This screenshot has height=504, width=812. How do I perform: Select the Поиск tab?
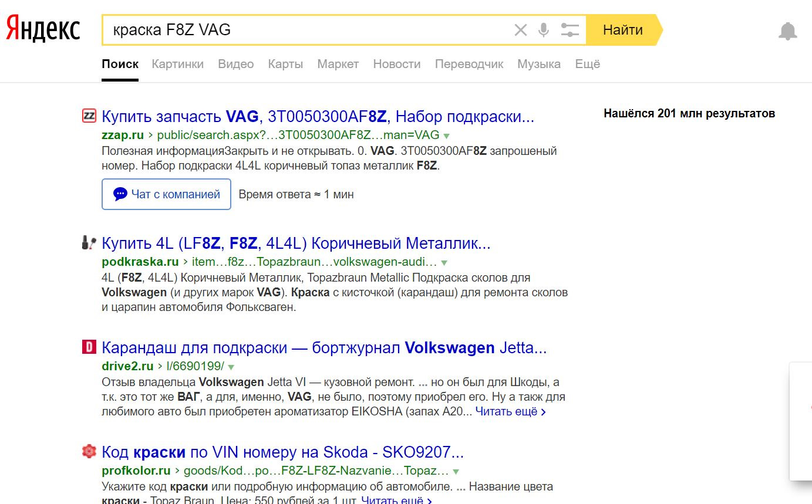pyautogui.click(x=120, y=64)
